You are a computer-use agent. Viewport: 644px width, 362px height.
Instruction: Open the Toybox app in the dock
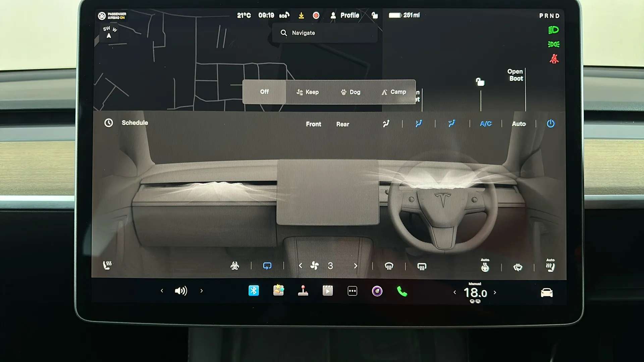(278, 290)
